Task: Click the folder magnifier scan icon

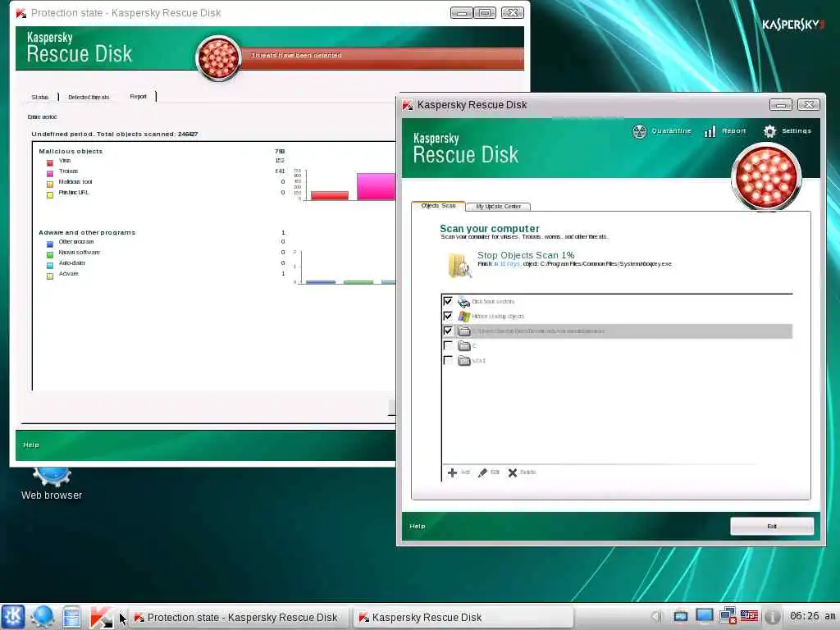Action: pos(459,265)
